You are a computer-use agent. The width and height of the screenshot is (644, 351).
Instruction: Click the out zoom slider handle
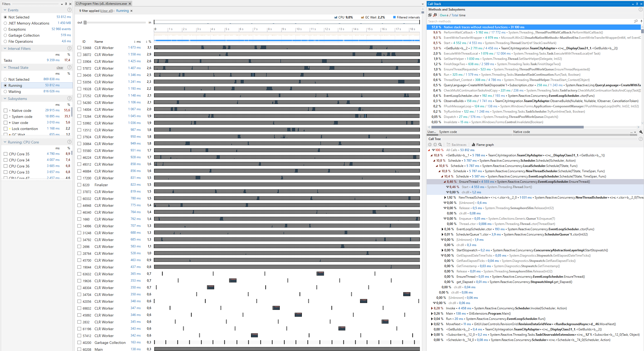85,22
